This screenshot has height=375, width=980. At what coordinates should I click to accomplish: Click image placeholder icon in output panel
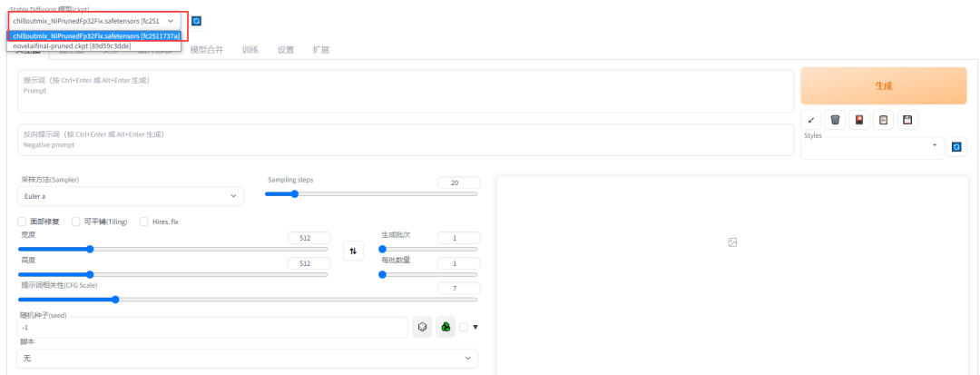[x=732, y=242]
